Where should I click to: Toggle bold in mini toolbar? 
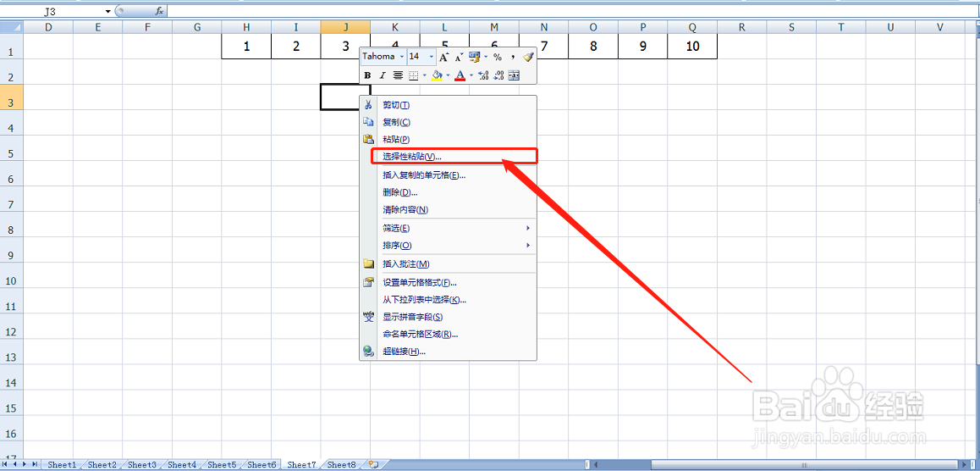click(x=367, y=75)
